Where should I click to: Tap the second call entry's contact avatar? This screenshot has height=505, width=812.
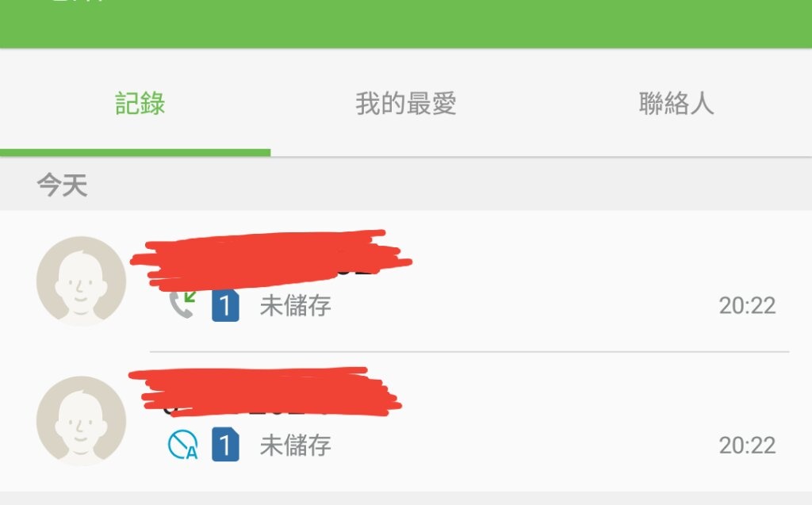point(82,421)
